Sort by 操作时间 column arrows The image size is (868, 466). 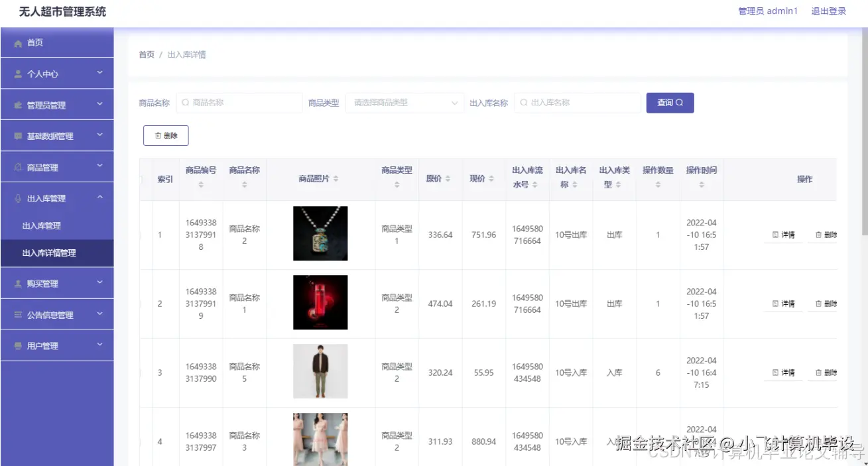pos(702,185)
